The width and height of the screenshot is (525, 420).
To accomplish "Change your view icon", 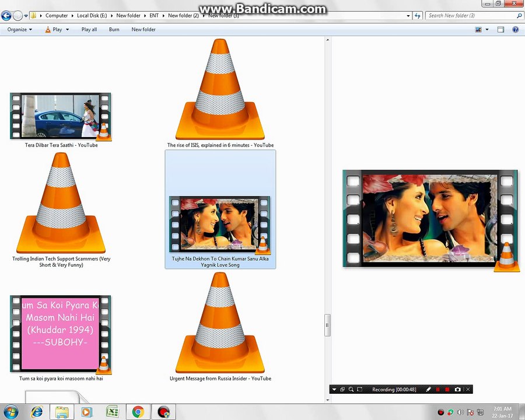I will 478,30.
